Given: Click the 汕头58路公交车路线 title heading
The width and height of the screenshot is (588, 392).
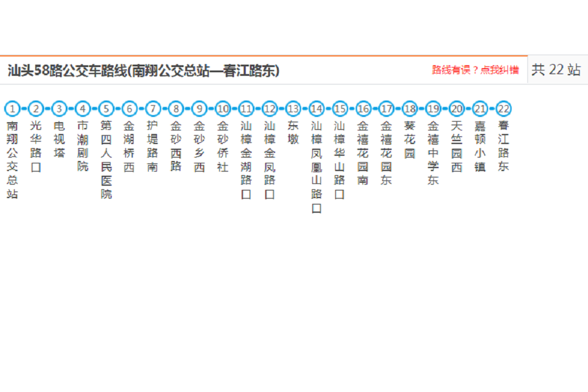Looking at the screenshot, I should pyautogui.click(x=143, y=71).
